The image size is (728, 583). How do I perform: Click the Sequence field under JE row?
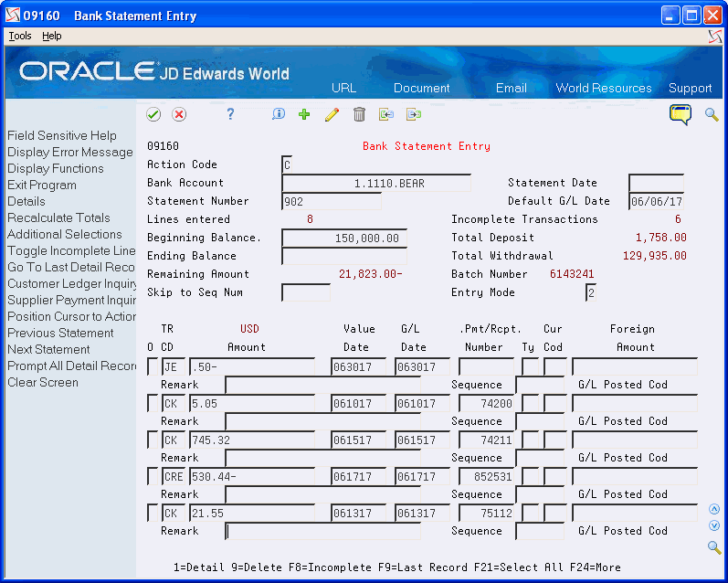coord(540,385)
